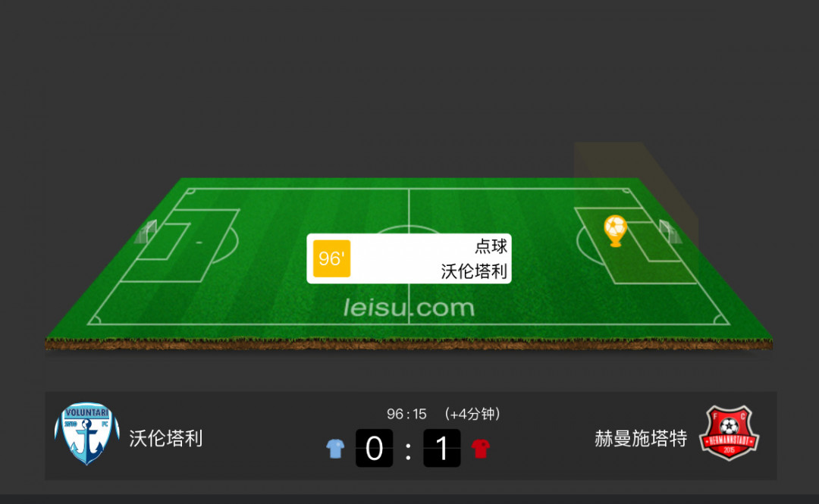
Task: Click the red away team jersey icon
Action: (481, 449)
